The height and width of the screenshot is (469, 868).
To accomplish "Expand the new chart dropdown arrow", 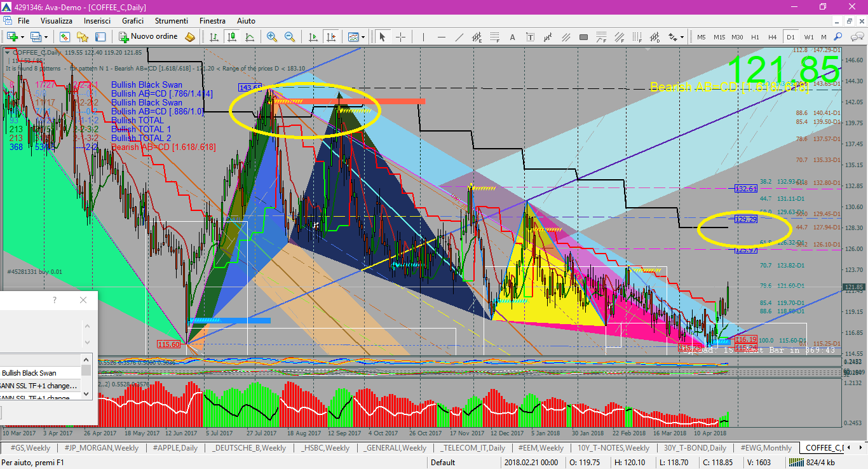I will pyautogui.click(x=23, y=37).
